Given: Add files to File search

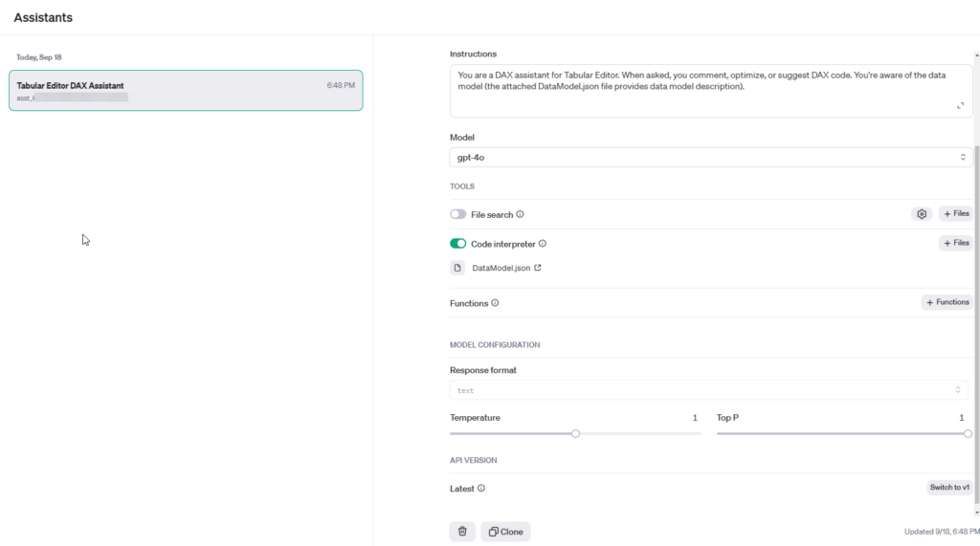Looking at the screenshot, I should click(x=955, y=214).
